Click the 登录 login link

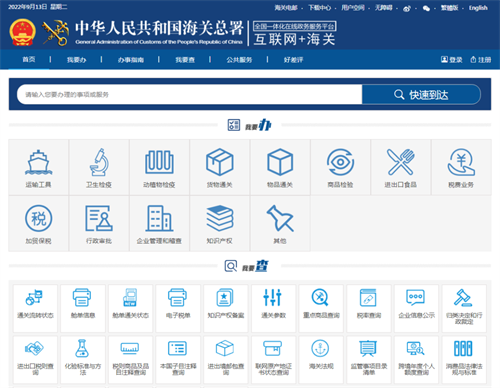tap(452, 60)
